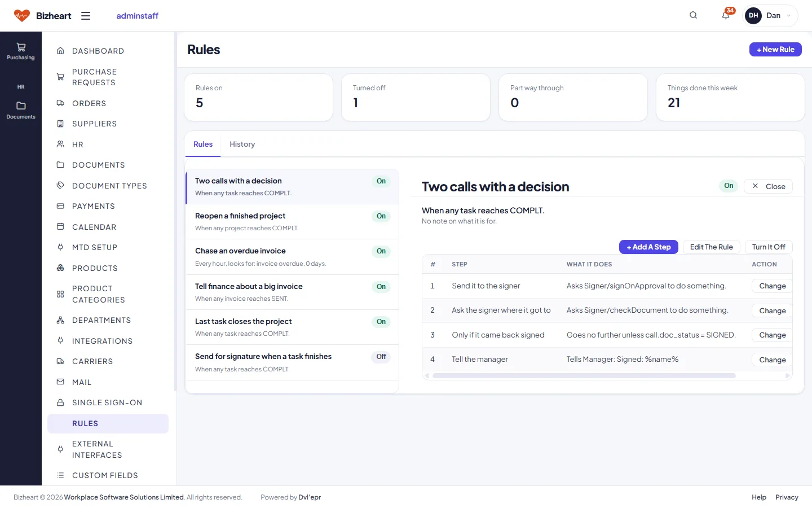812x508 pixels.
Task: Switch to the History tab
Action: click(242, 144)
